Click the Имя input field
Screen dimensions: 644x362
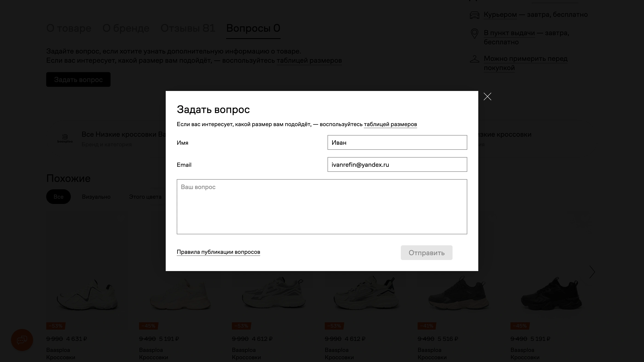pyautogui.click(x=397, y=142)
